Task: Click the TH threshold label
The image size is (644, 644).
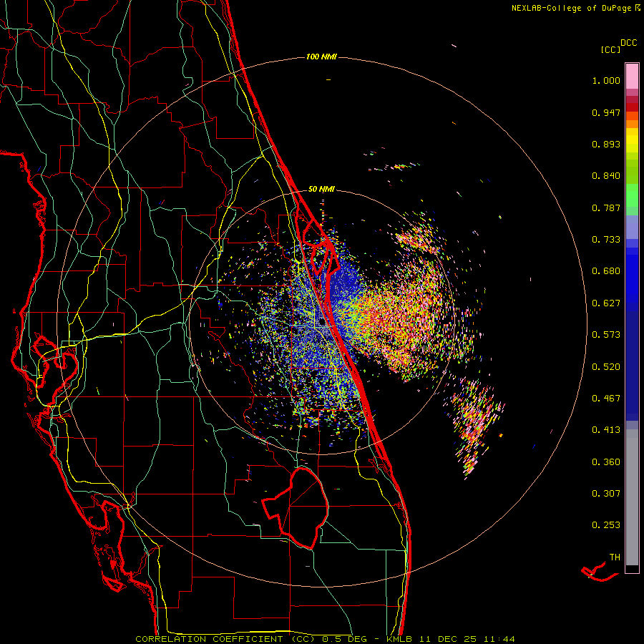Action: pyautogui.click(x=615, y=557)
